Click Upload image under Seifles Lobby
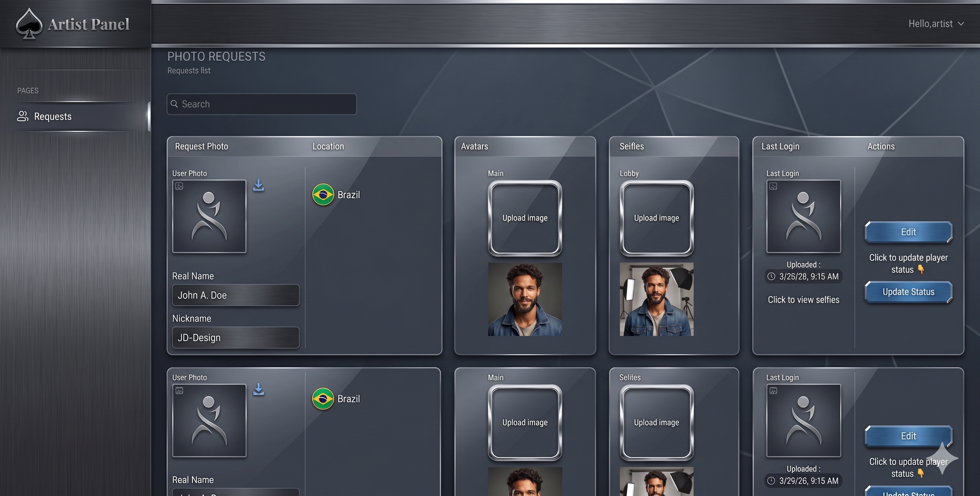Image resolution: width=980 pixels, height=496 pixels. pyautogui.click(x=656, y=218)
